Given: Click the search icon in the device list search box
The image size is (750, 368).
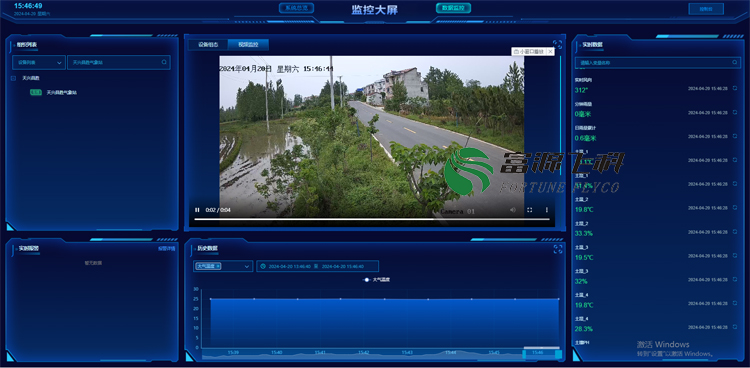Looking at the screenshot, I should [x=164, y=62].
